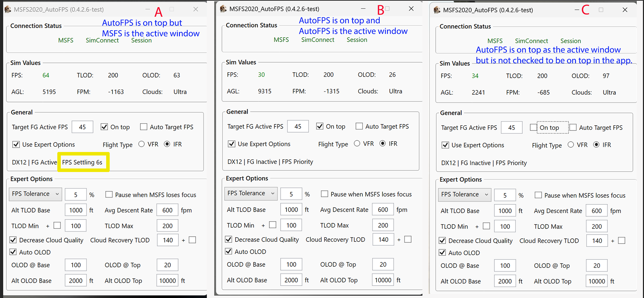The width and height of the screenshot is (644, 298).
Task: Expand the FPS Tolerance combo box in window B
Action: pos(251,193)
